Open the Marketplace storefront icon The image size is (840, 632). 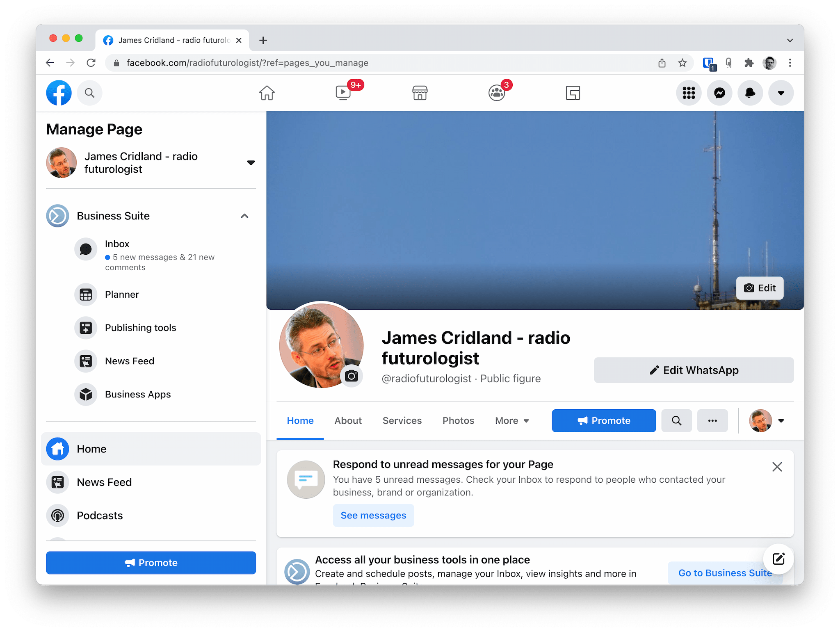[420, 93]
